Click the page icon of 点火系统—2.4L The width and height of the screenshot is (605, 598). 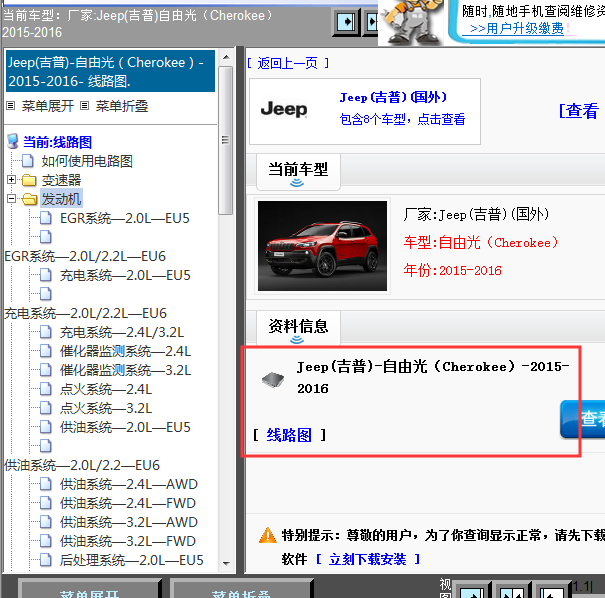46,389
